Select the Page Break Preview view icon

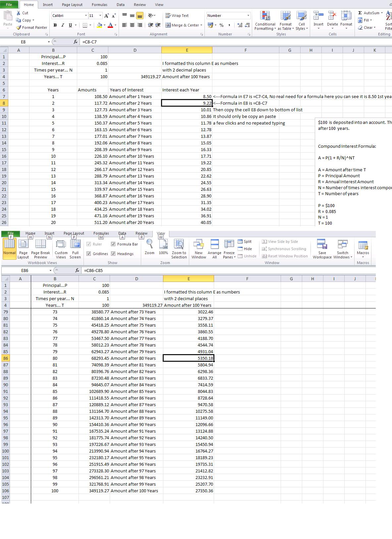(40, 244)
